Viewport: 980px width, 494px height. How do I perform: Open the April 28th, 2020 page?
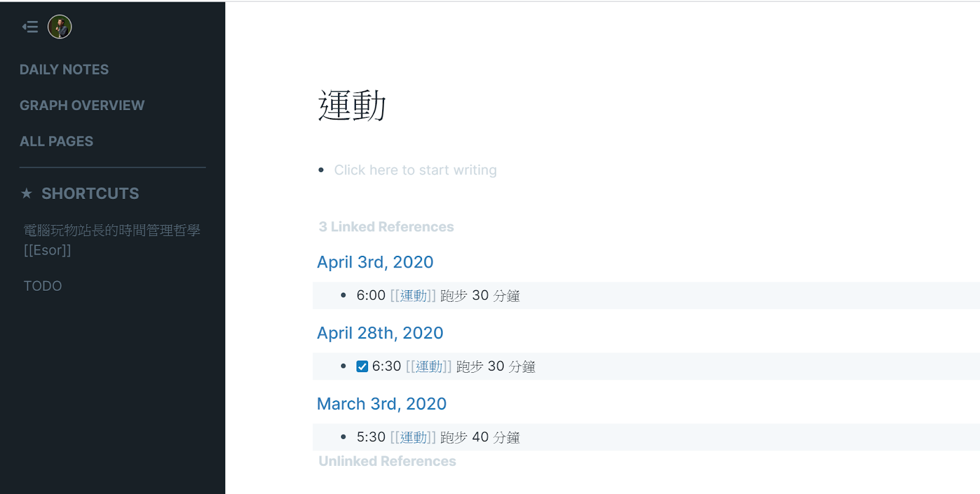click(x=380, y=332)
